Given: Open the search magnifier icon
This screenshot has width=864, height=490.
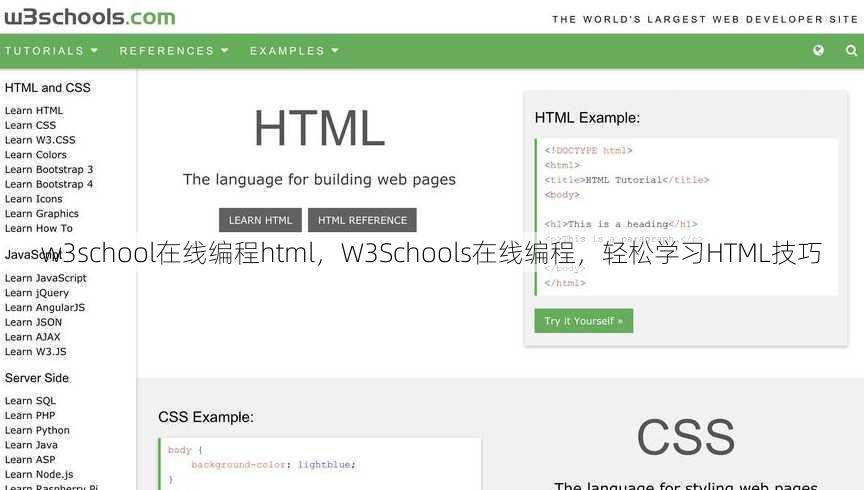Looking at the screenshot, I should click(851, 50).
